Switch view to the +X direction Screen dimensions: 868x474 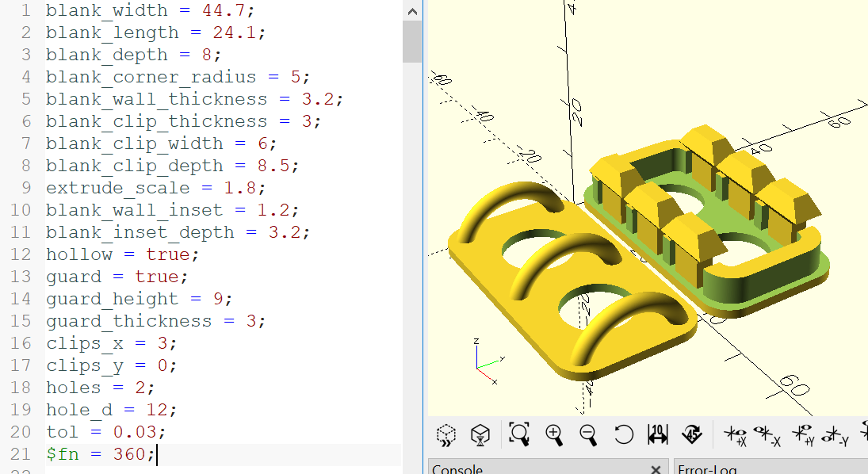pos(736,435)
